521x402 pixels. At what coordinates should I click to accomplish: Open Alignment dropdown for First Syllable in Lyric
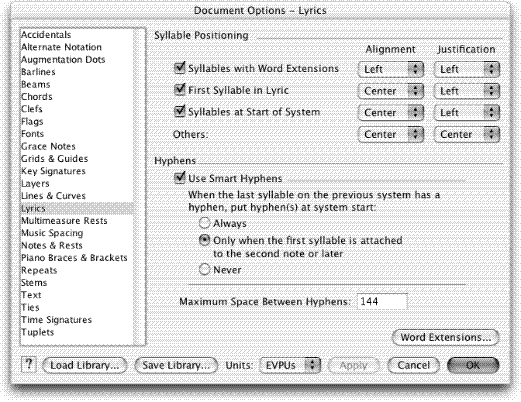391,91
